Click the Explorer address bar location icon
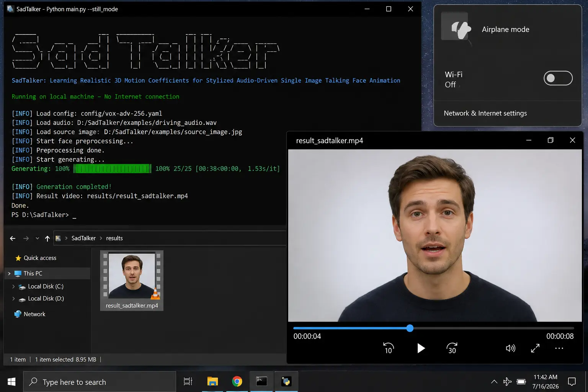 [58, 238]
